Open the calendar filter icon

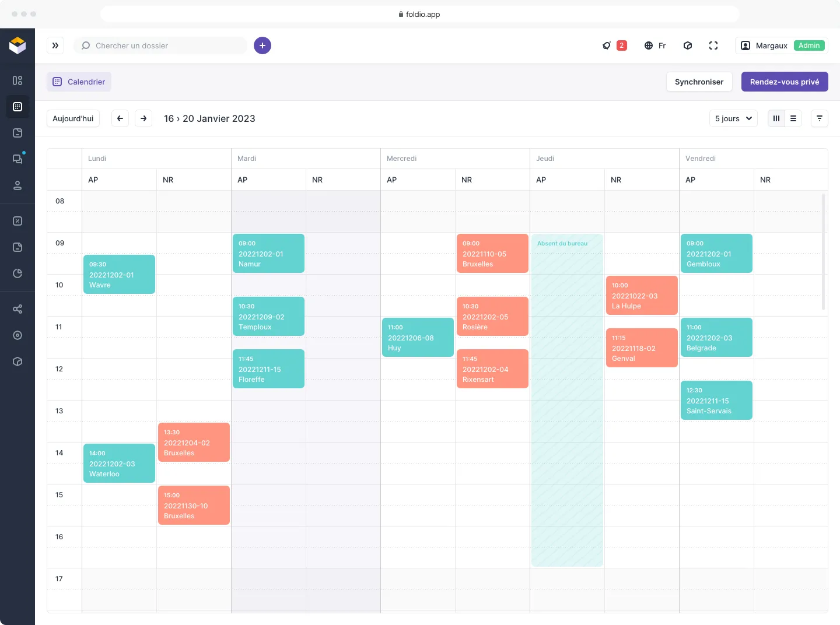pyautogui.click(x=820, y=118)
